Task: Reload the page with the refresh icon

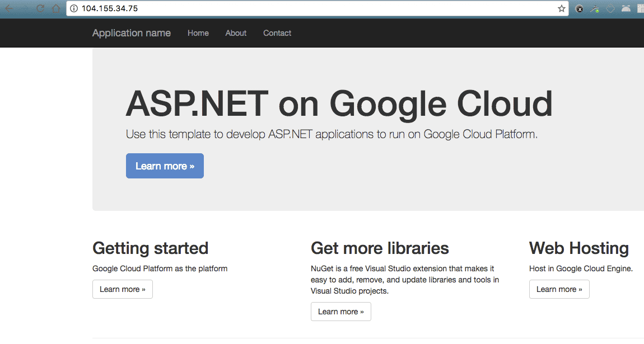Action: tap(40, 8)
